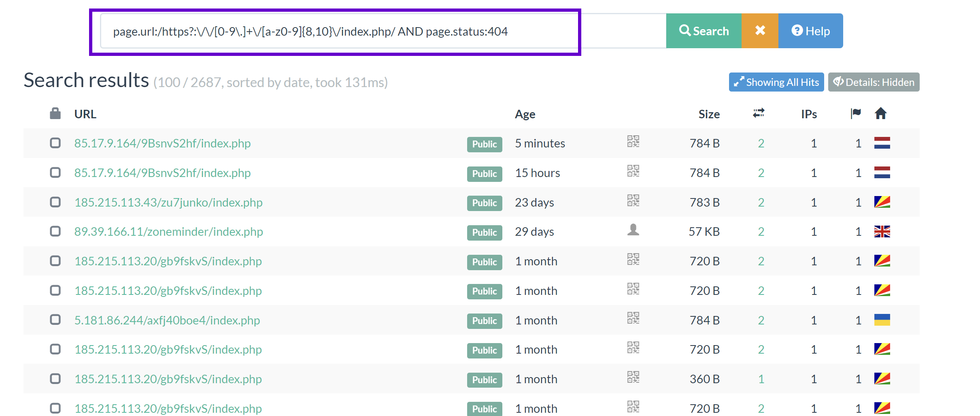Click the Public badge on the zoneminder result
The image size is (980, 416).
coord(484,233)
